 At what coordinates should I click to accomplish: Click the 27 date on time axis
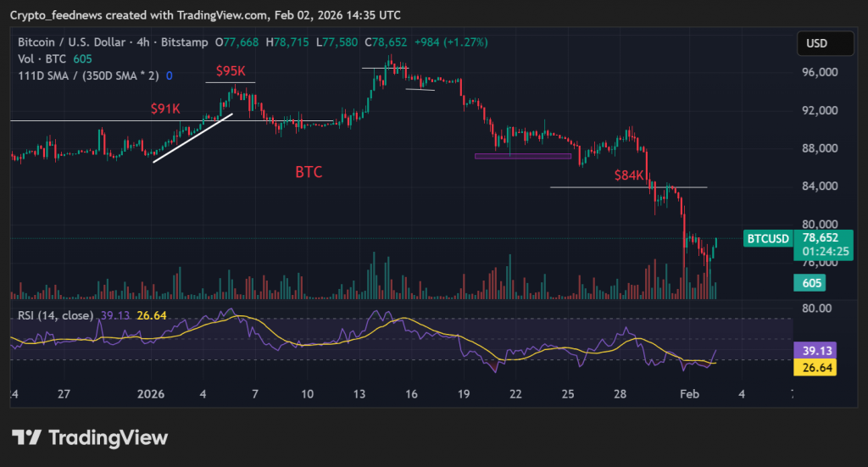click(64, 394)
